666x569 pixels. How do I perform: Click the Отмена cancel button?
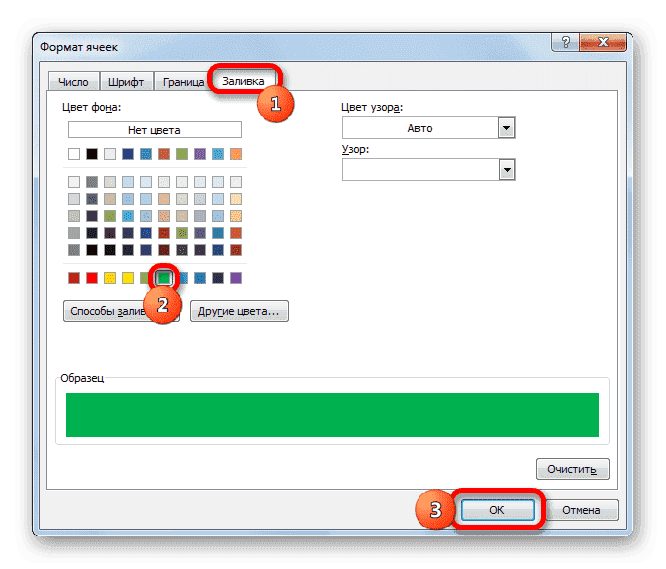581,510
